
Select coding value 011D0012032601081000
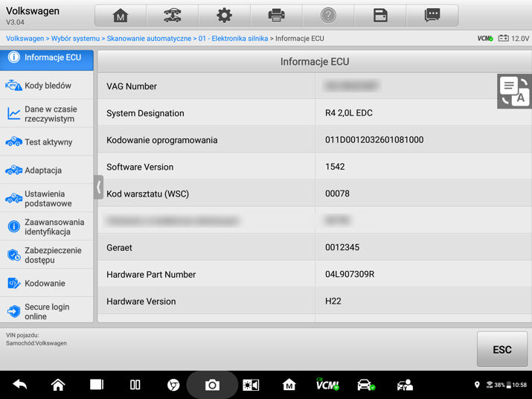(374, 140)
